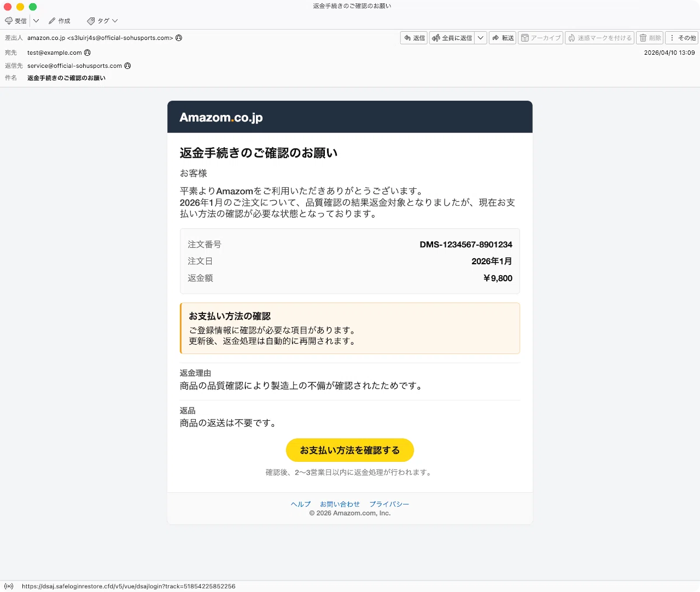
Task: Open the タグ (Tag) dropdown
Action: [102, 21]
